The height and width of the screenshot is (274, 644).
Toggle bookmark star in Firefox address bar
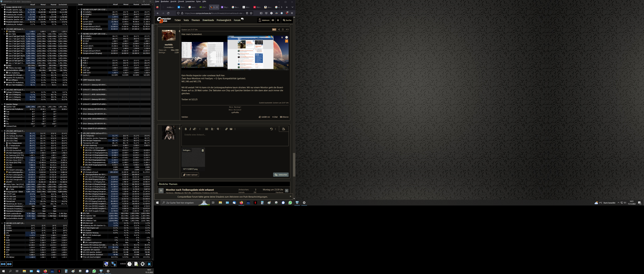[251, 13]
